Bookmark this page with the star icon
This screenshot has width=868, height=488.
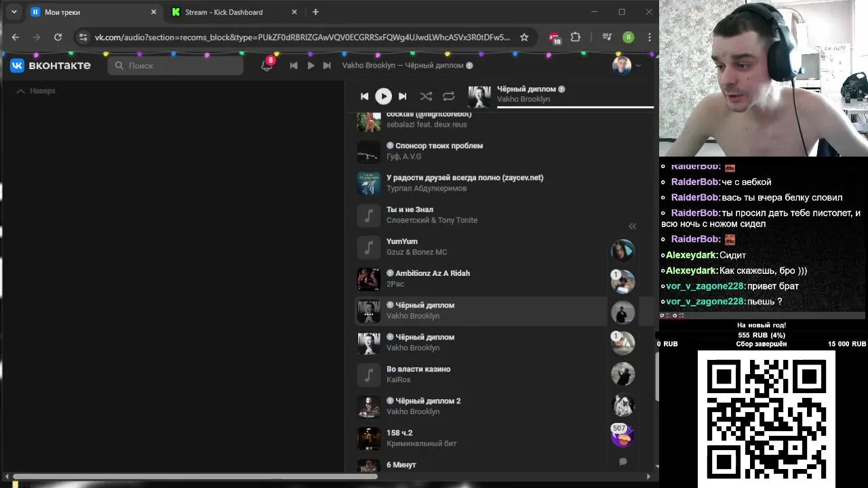[x=524, y=37]
